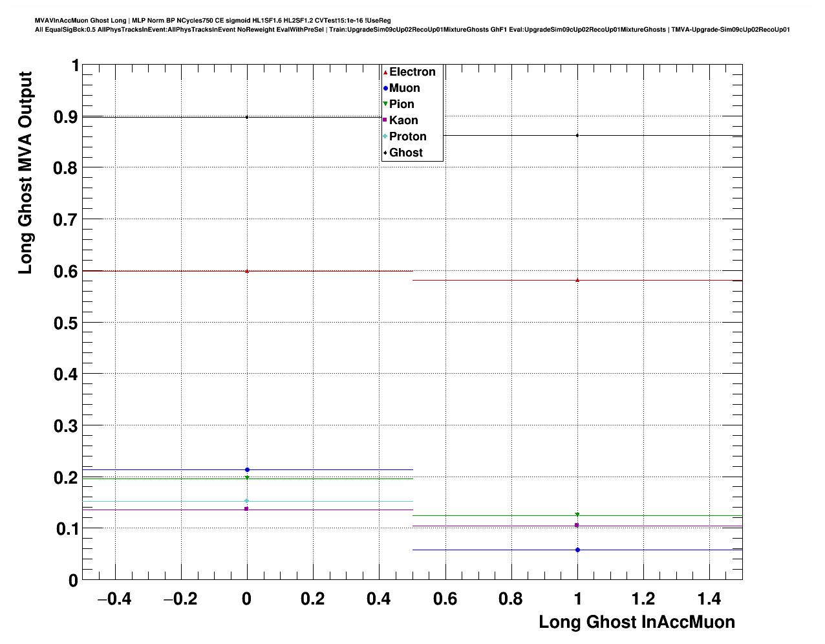Select the Electron data point at InAccMuon 1
The width and height of the screenshot is (825, 644).
tap(577, 280)
